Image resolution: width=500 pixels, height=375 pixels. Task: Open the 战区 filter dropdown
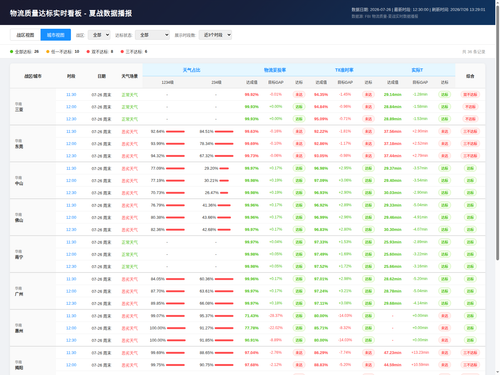pyautogui.click(x=99, y=35)
